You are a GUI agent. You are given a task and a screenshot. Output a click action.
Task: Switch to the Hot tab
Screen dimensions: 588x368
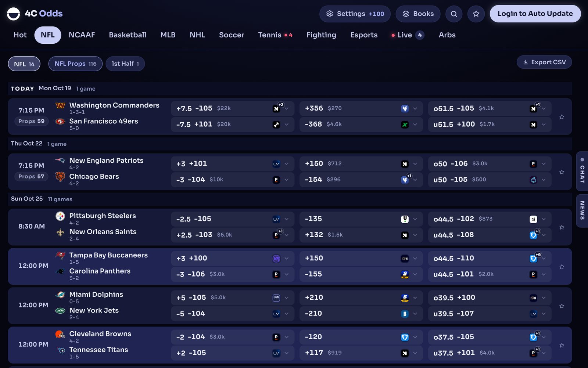(x=20, y=35)
